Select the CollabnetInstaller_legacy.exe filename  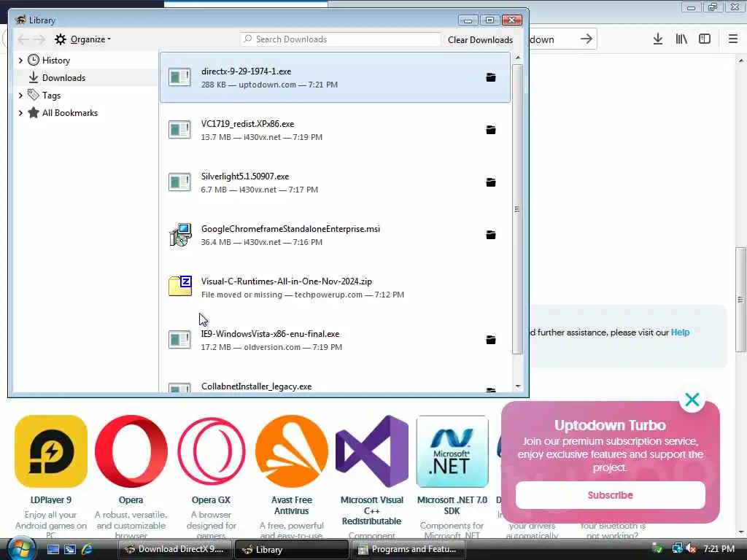(256, 386)
